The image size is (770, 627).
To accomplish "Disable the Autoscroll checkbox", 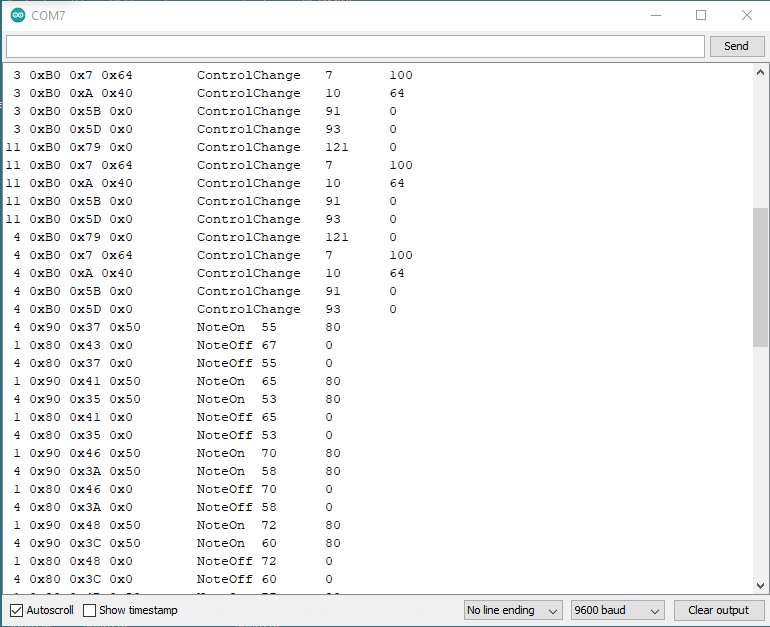I will point(16,610).
